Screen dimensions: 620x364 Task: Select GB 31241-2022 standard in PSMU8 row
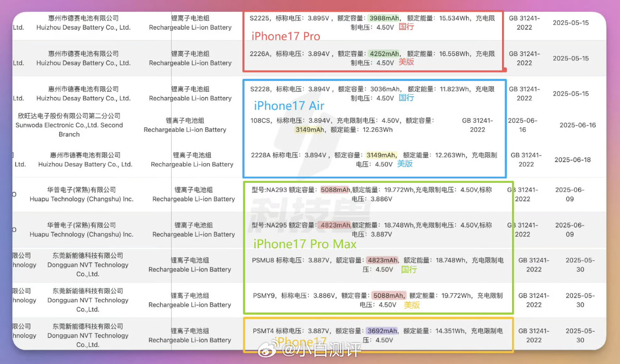coord(534,265)
